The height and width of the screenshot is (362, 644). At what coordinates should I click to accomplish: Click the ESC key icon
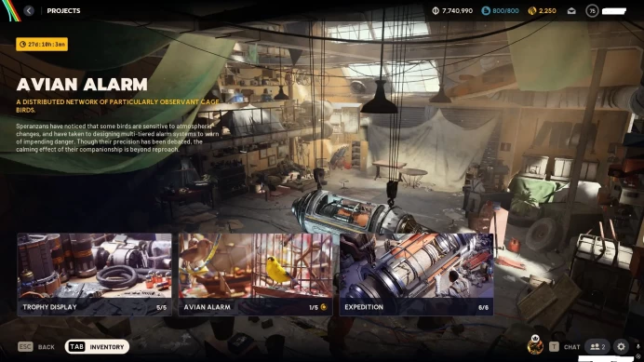(25, 347)
